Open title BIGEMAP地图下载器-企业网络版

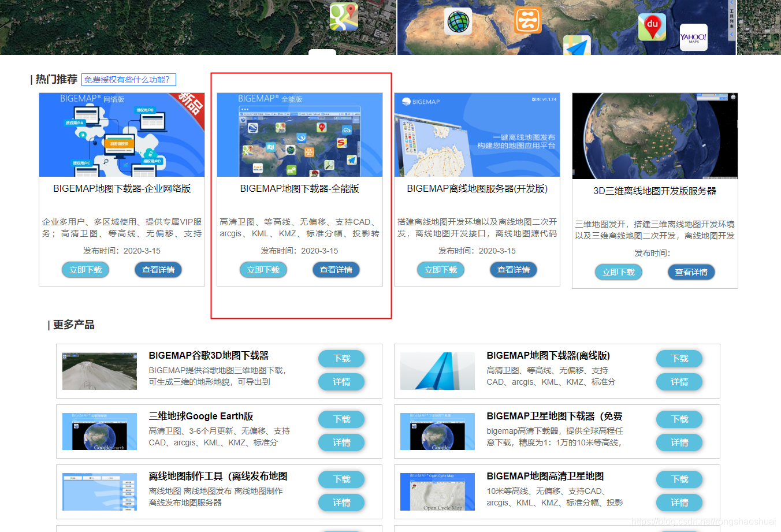(122, 189)
